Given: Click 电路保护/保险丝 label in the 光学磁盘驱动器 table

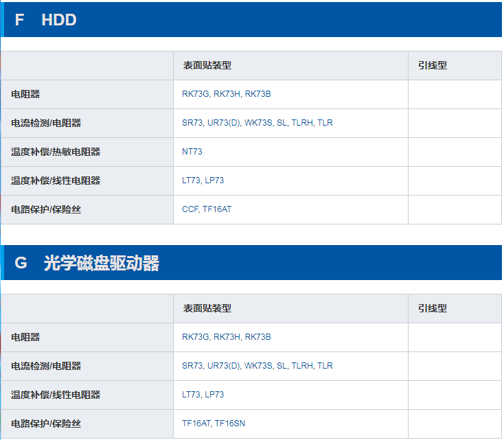Looking at the screenshot, I should (46, 424).
